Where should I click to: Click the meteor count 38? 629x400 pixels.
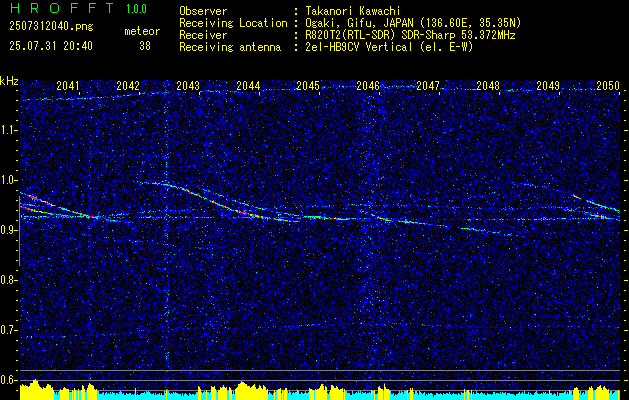[145, 46]
